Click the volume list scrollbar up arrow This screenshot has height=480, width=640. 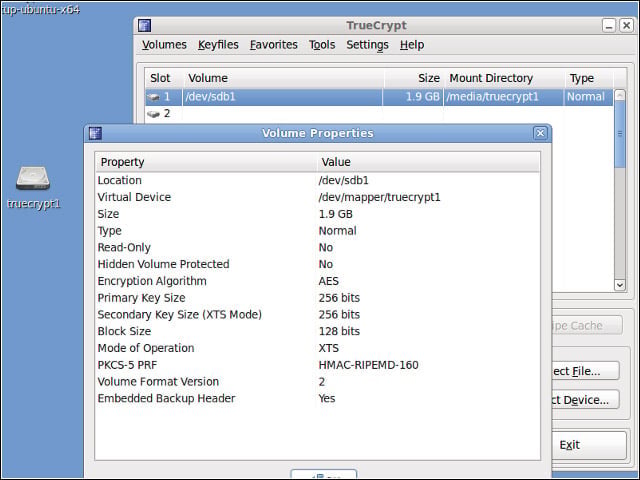coord(620,96)
